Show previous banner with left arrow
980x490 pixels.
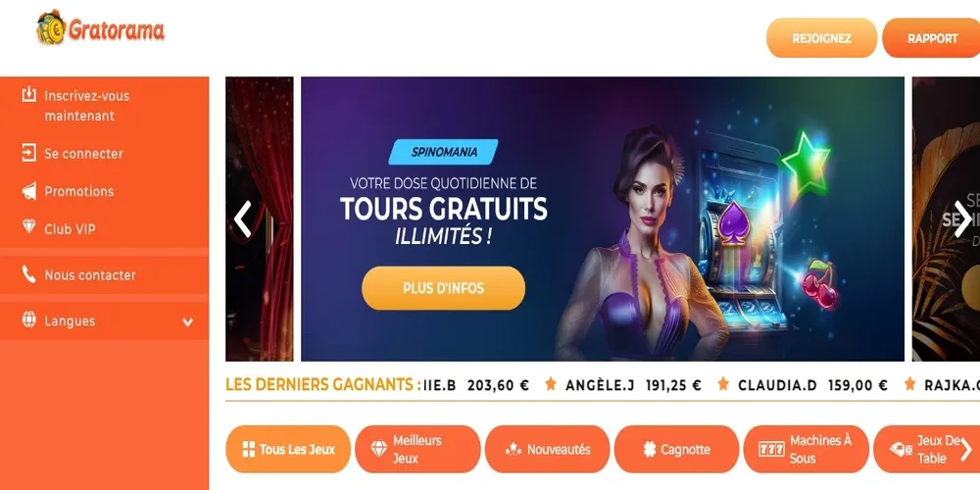[242, 219]
